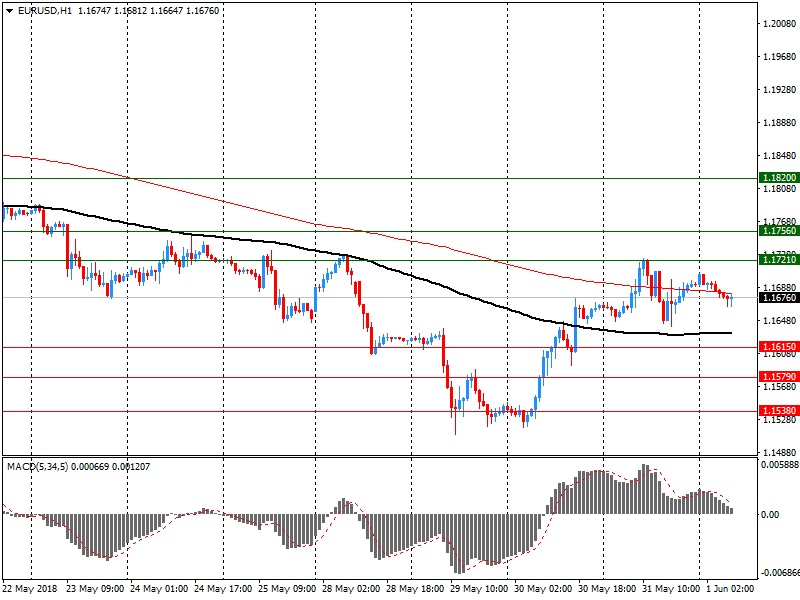Select the 1.16480 price scale value
This screenshot has height=600, width=800.
pyautogui.click(x=780, y=320)
